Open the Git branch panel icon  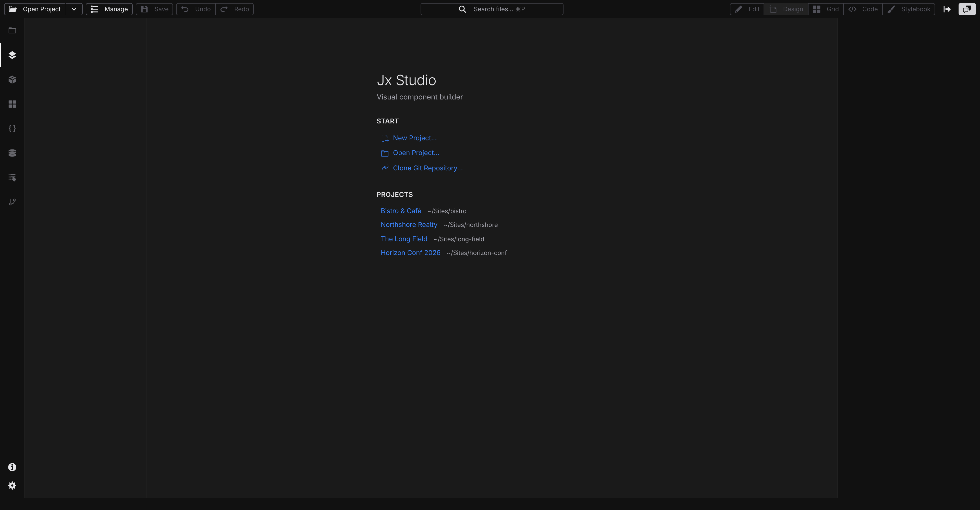point(12,202)
